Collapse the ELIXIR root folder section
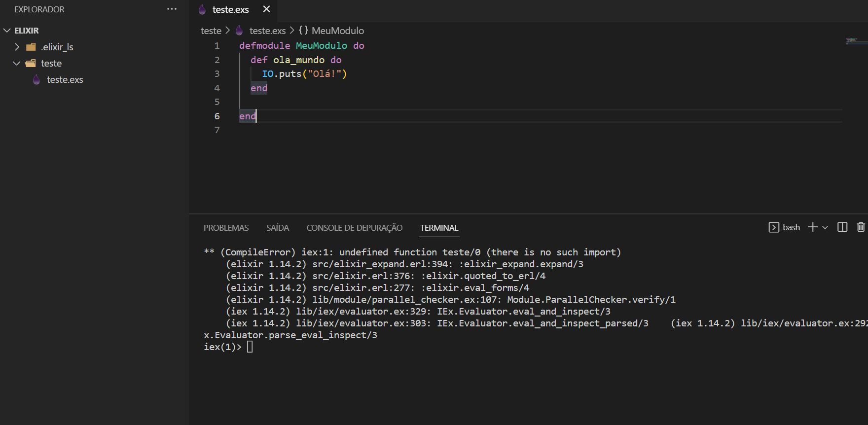This screenshot has width=868, height=425. (7, 31)
